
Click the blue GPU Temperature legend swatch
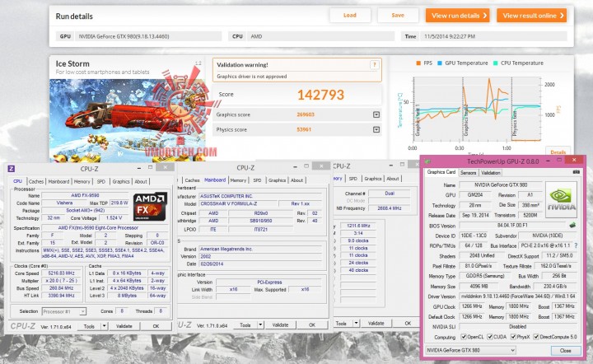coord(440,63)
